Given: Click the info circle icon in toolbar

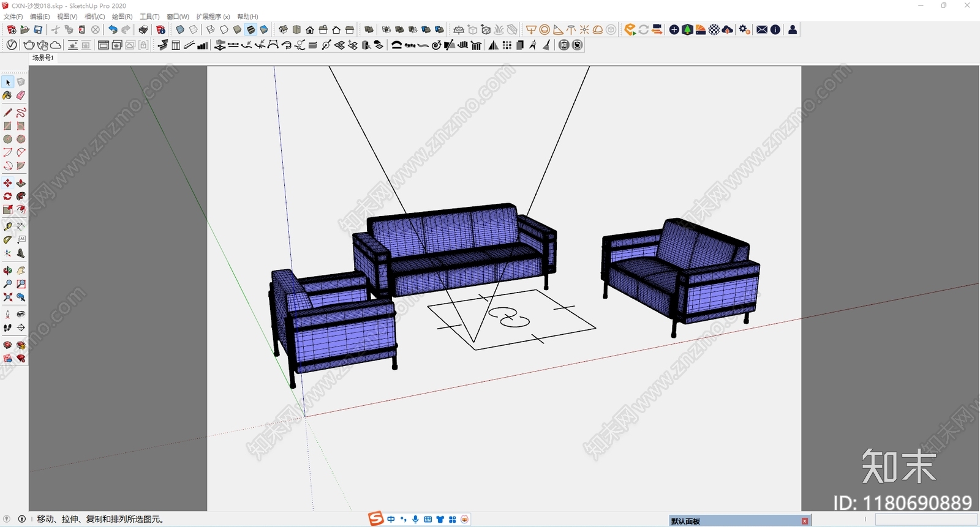Looking at the screenshot, I should 775,29.
